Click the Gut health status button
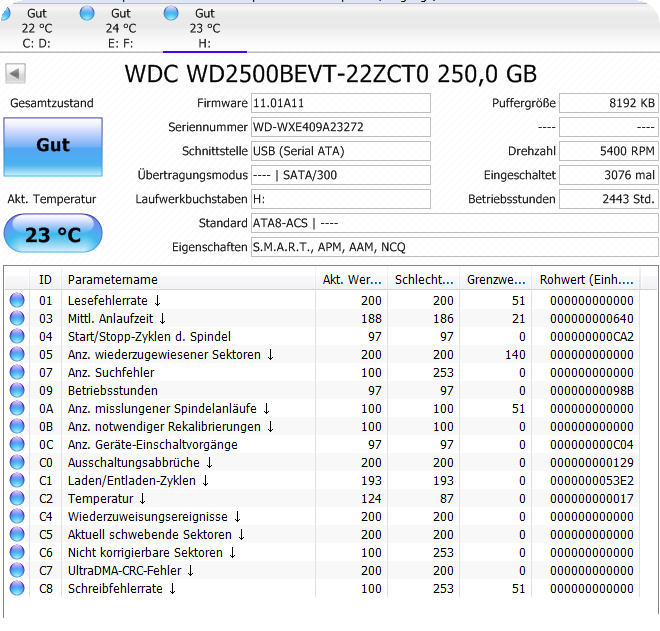The height and width of the screenshot is (631, 660). point(53,146)
